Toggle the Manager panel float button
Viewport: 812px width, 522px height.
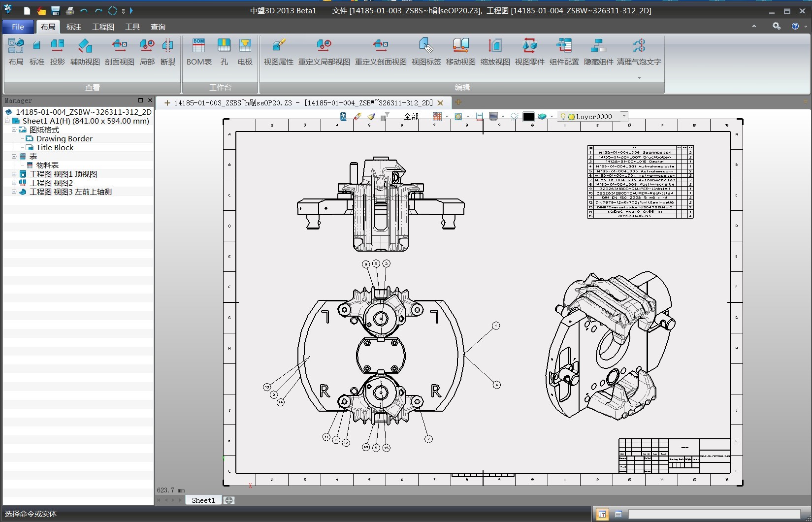[x=140, y=100]
